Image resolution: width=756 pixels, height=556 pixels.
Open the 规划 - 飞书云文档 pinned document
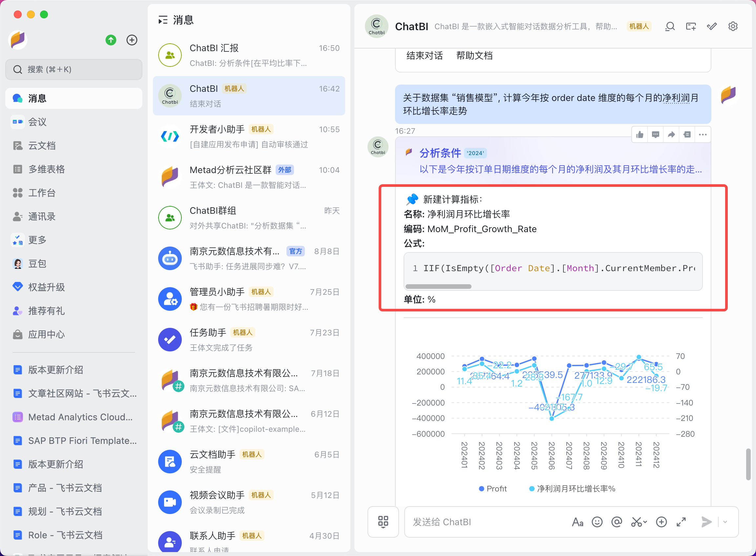tap(74, 511)
